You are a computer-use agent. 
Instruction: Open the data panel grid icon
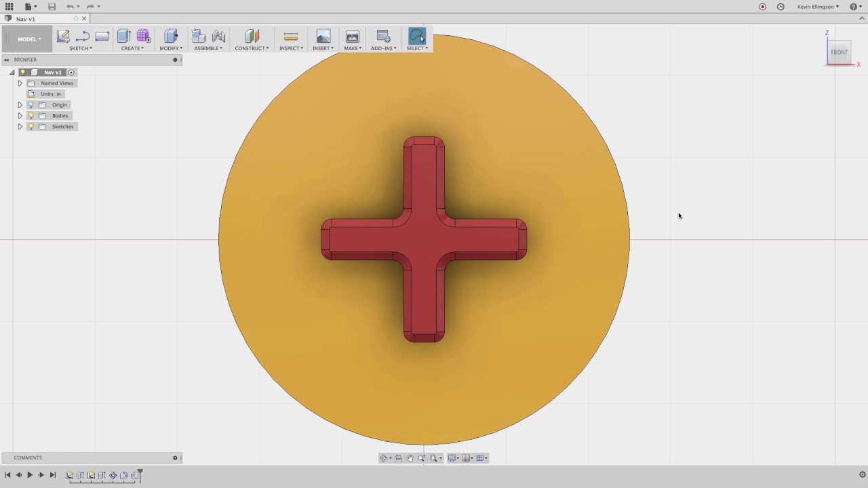[9, 7]
